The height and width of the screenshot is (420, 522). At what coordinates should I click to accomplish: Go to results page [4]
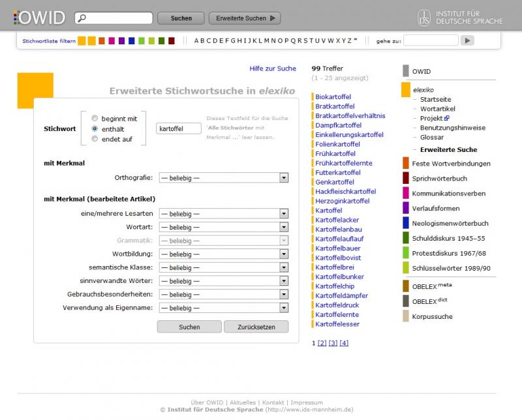pyautogui.click(x=344, y=343)
